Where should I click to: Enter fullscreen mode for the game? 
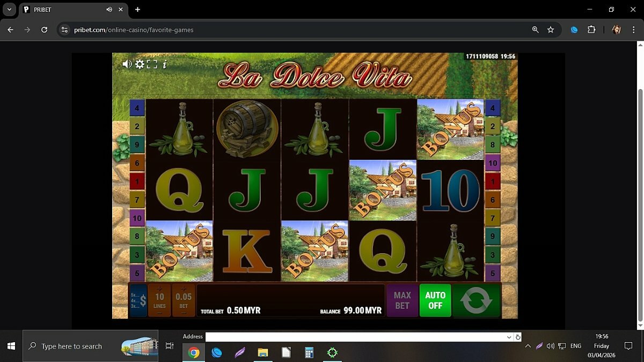click(152, 64)
